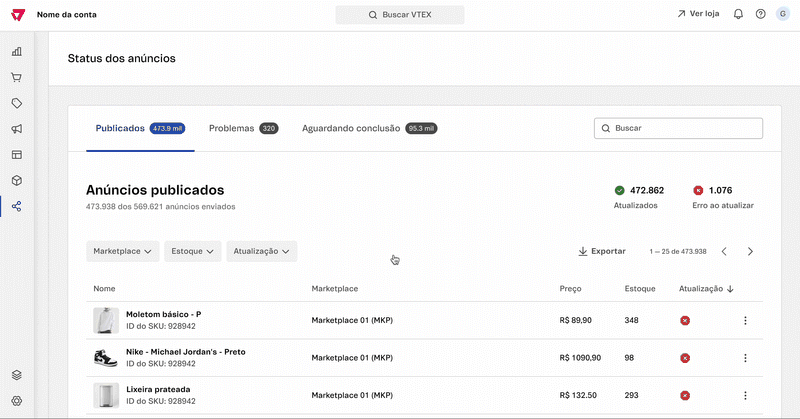Click the price R$ 132.50
800x419 pixels.
578,396
